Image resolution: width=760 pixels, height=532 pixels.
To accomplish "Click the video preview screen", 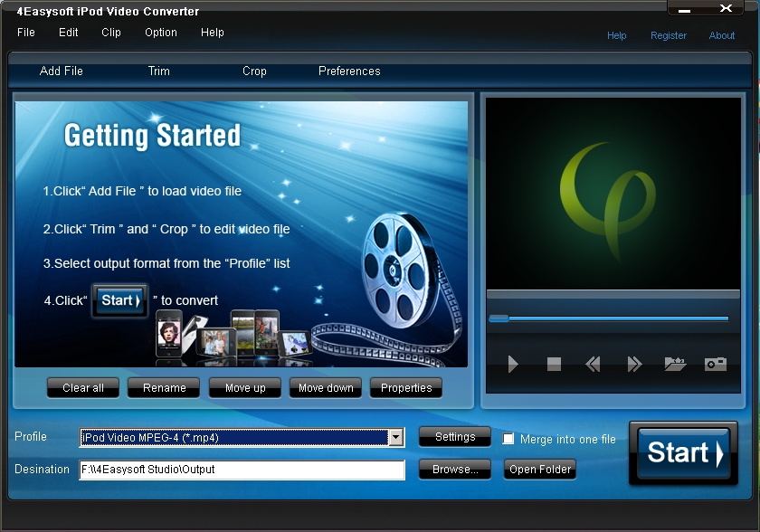I will click(613, 194).
